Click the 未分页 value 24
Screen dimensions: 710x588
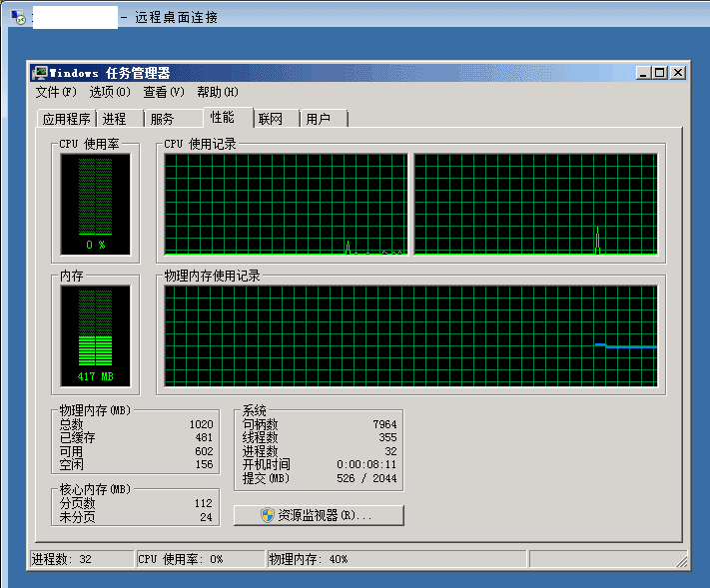point(206,517)
